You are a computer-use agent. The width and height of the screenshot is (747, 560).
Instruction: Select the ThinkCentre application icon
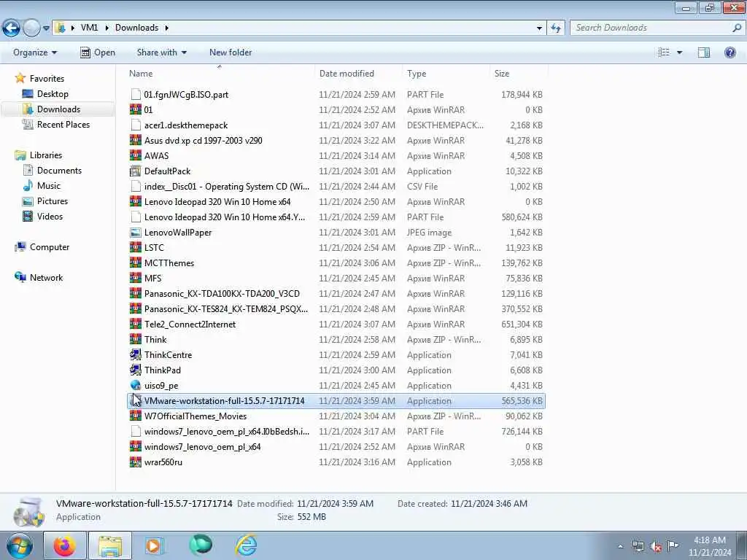point(136,355)
